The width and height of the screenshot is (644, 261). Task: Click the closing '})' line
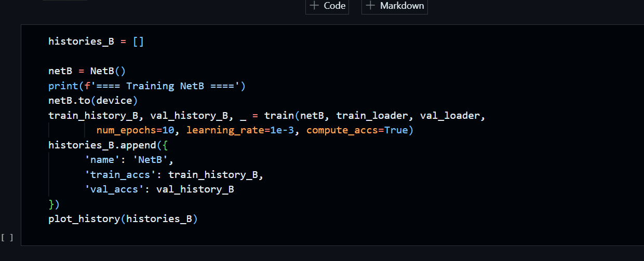click(x=54, y=204)
